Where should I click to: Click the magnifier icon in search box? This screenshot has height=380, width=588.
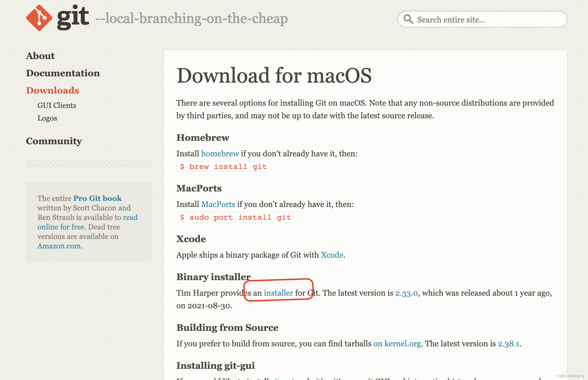[408, 19]
